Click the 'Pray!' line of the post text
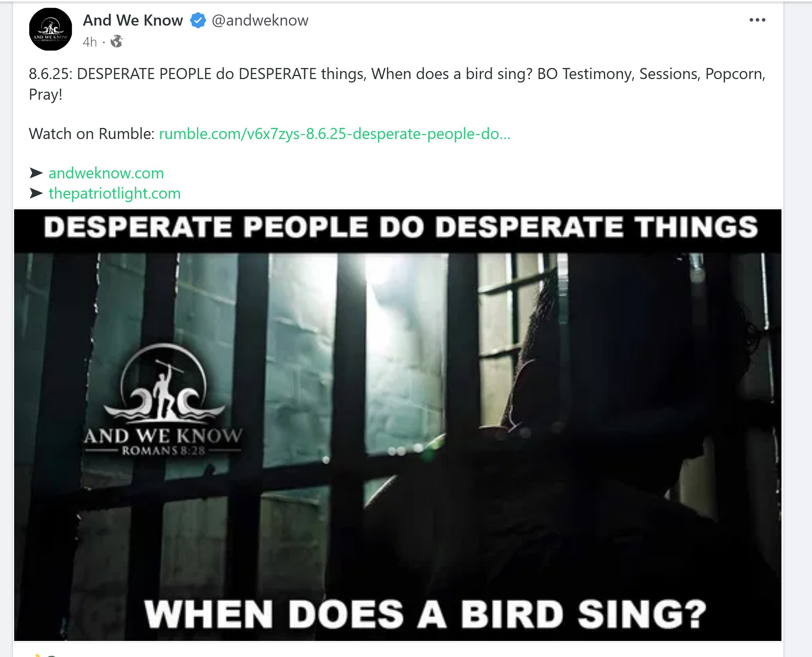This screenshot has width=812, height=657. point(45,94)
